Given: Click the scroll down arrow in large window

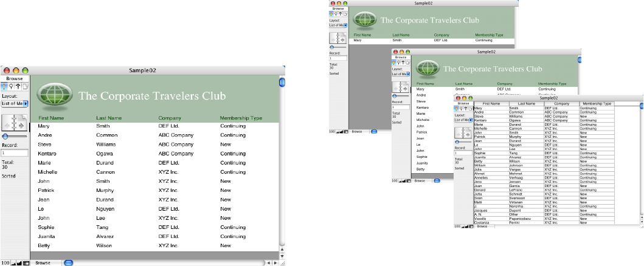Looking at the screenshot, I should click(x=282, y=256).
